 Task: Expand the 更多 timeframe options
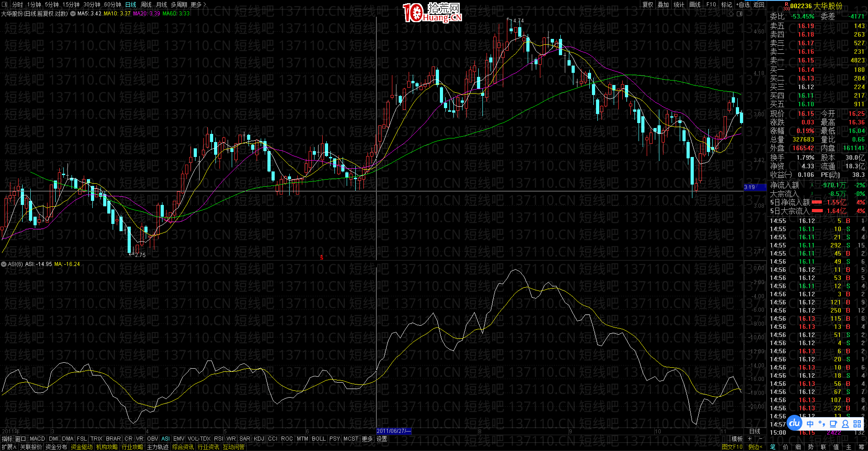click(x=198, y=5)
